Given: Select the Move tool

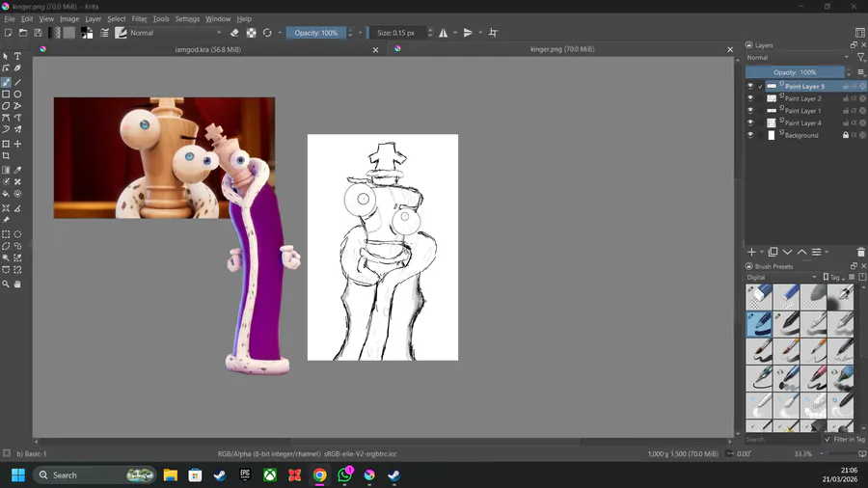Looking at the screenshot, I should point(17,144).
